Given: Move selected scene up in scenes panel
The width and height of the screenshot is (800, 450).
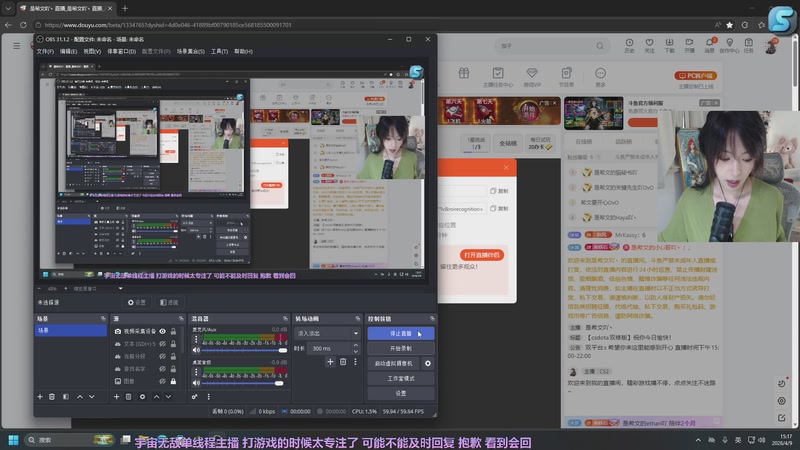Looking at the screenshot, I should [80, 396].
